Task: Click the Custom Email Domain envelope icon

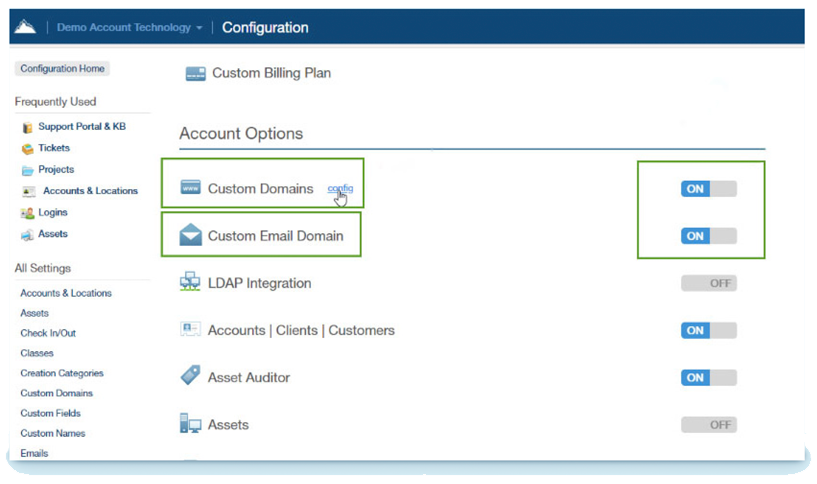Action: point(190,236)
